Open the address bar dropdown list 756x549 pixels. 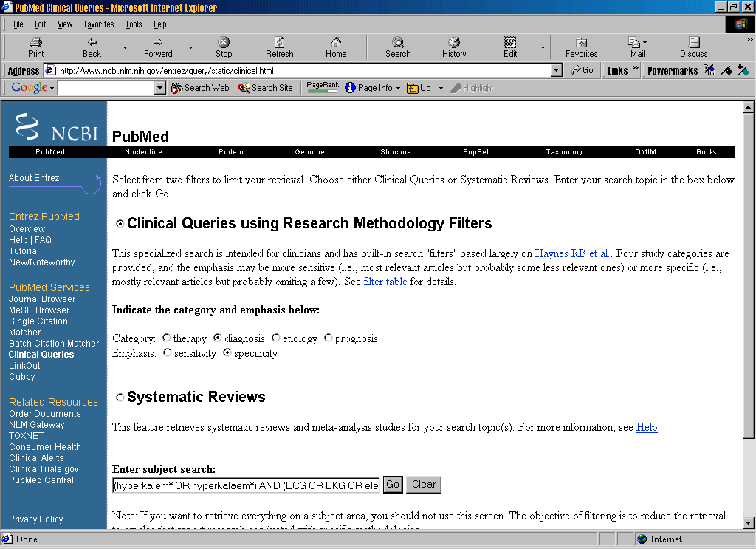click(557, 70)
